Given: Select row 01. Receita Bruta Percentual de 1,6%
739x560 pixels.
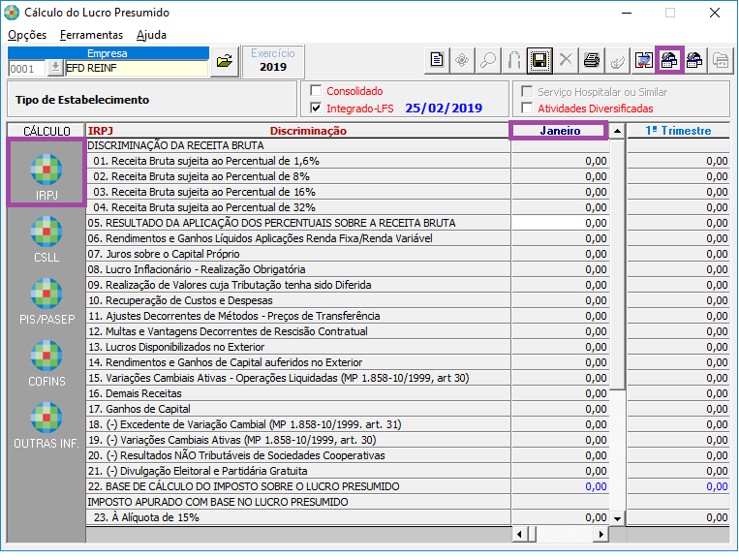Looking at the screenshot, I should click(298, 161).
